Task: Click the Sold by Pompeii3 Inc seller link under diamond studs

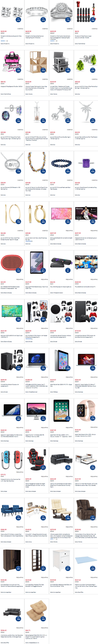Action: (5, 44)
